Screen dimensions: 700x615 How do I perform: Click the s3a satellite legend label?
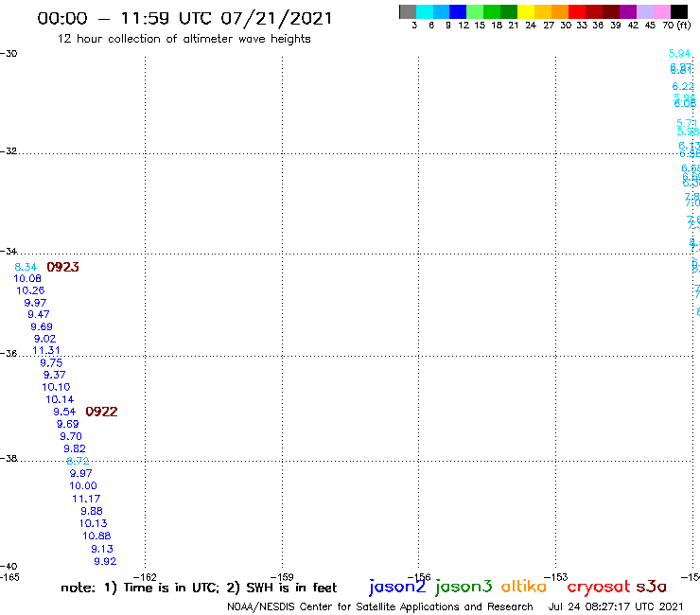[x=652, y=587]
